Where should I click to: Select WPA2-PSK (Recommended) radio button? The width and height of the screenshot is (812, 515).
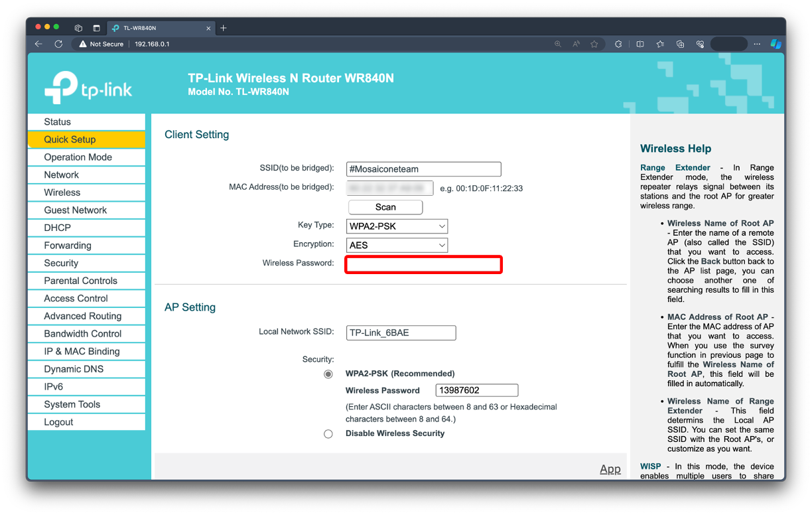(x=328, y=374)
